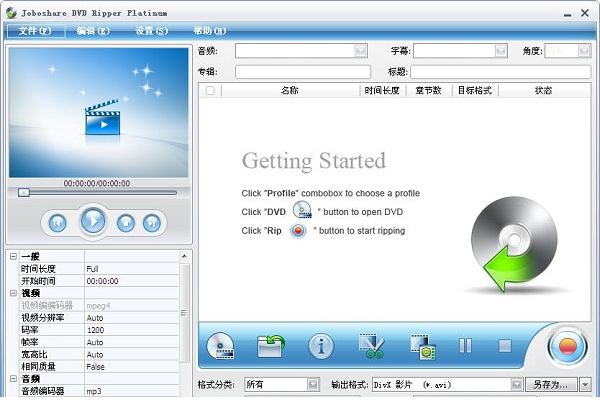Click the properties panel scrollbar thumb
This screenshot has height=412, width=600.
pos(184,313)
